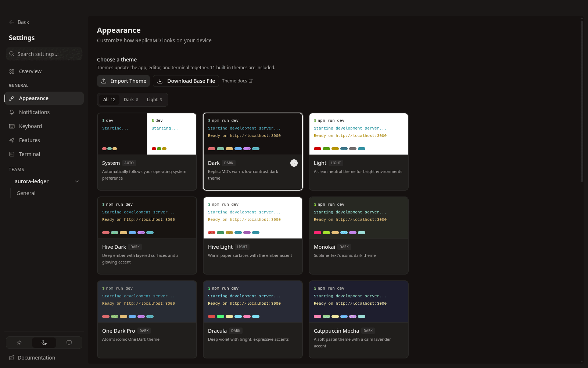Open the Overview settings page

point(44,71)
